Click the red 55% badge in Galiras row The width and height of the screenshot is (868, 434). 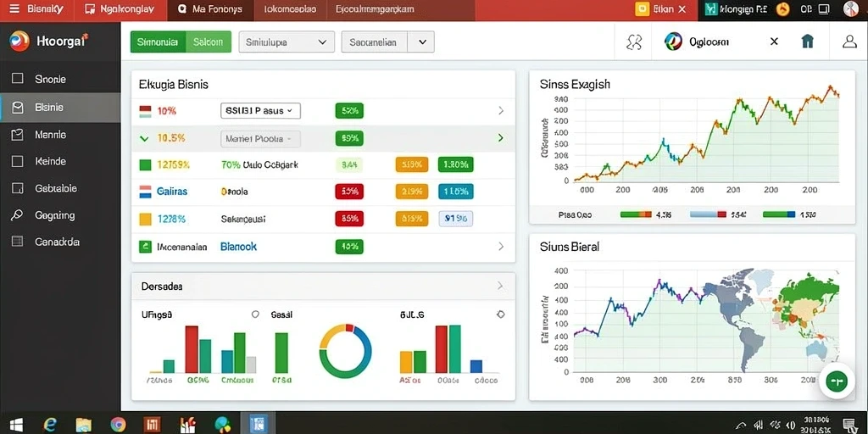[x=349, y=192]
